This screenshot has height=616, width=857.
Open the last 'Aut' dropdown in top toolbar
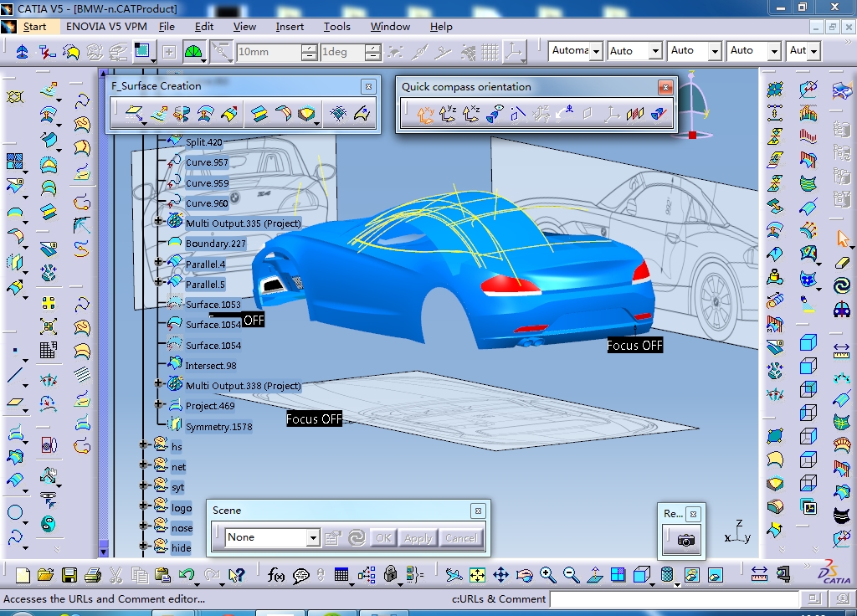point(813,51)
